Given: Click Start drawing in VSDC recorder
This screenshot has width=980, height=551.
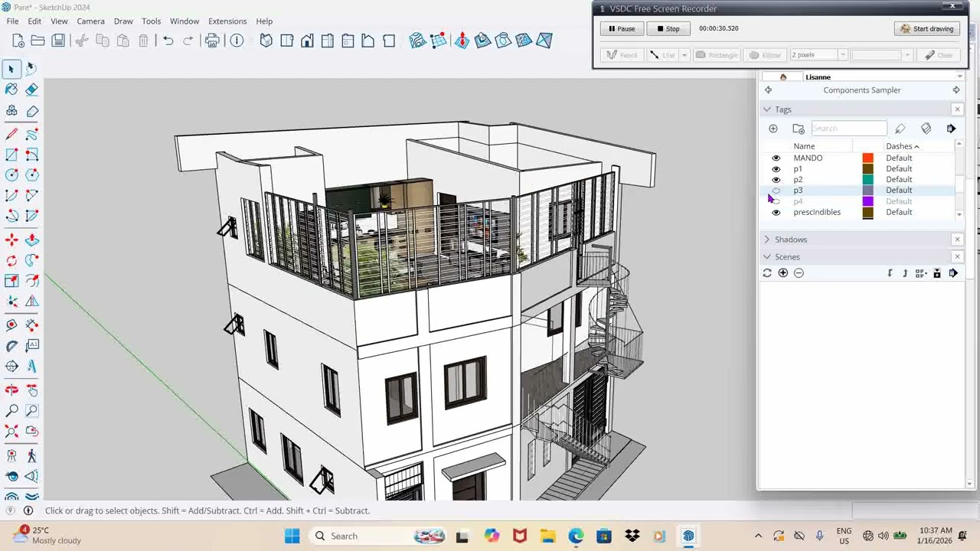Looking at the screenshot, I should coord(927,28).
